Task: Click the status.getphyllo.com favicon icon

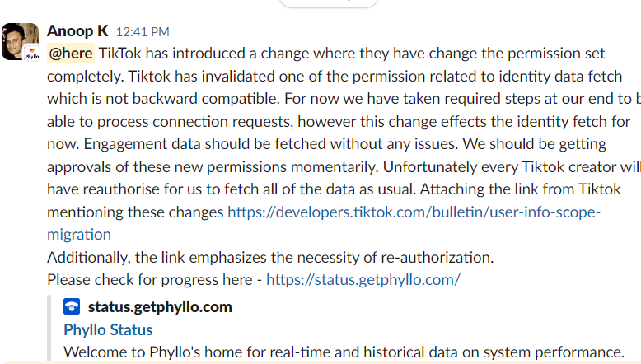Action: (x=73, y=307)
